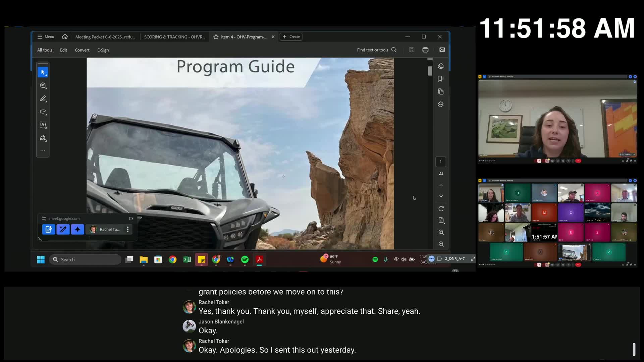This screenshot has width=644, height=362.
Task: Open the layers panel icon
Action: tap(441, 105)
